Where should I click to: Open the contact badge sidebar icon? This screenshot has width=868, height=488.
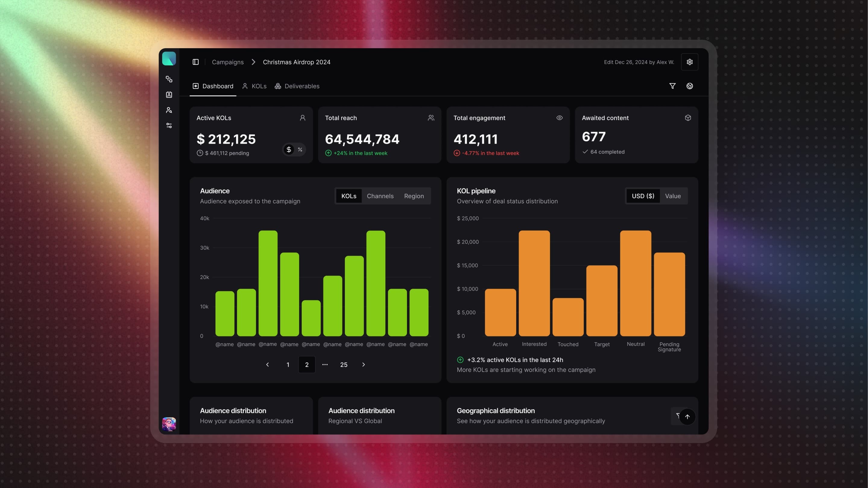click(x=169, y=95)
